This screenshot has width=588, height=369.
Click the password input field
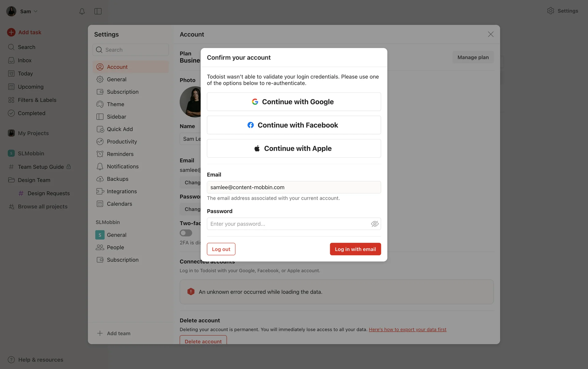tap(288, 224)
